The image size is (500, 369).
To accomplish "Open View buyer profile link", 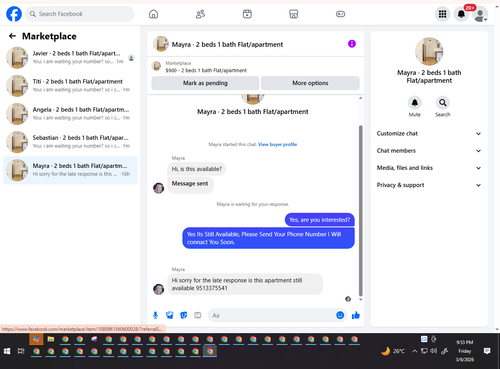I will point(277,144).
